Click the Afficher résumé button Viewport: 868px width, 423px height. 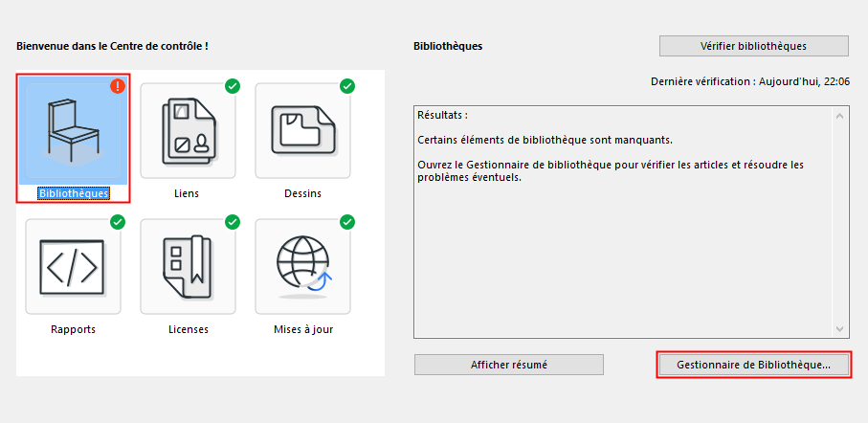click(508, 365)
